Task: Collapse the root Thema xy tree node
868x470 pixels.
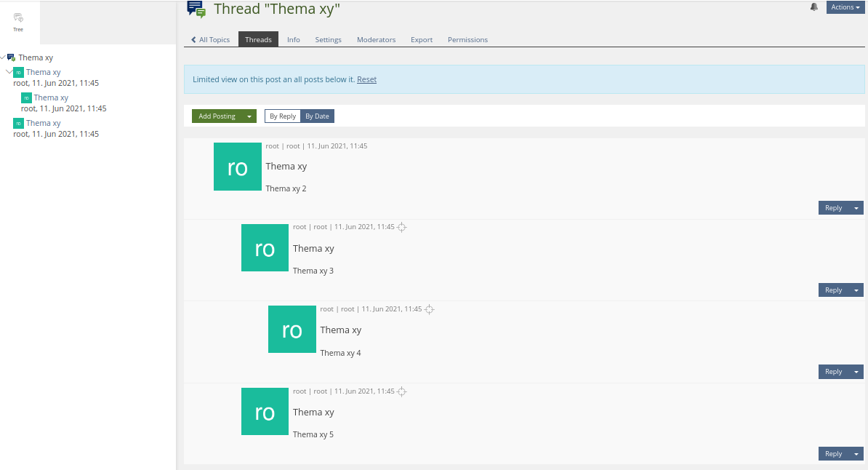Action: 3,57
